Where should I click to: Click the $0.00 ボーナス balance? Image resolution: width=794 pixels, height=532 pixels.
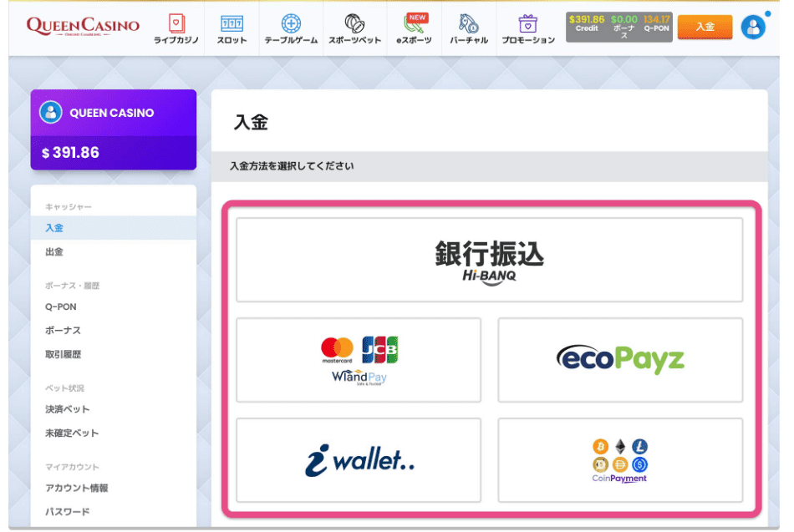click(623, 27)
